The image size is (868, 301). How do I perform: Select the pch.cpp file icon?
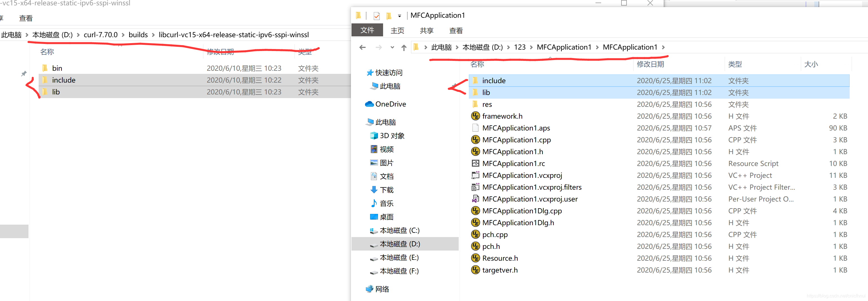pos(475,234)
